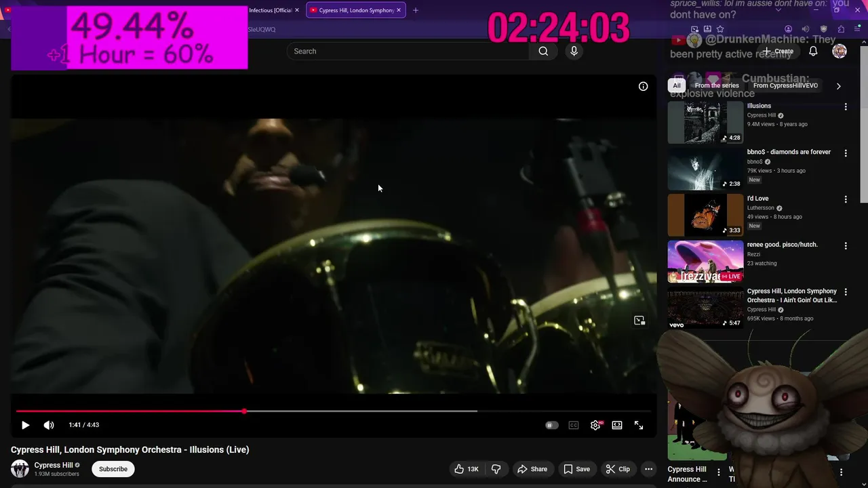Start voice search with the microphone

[574, 51]
